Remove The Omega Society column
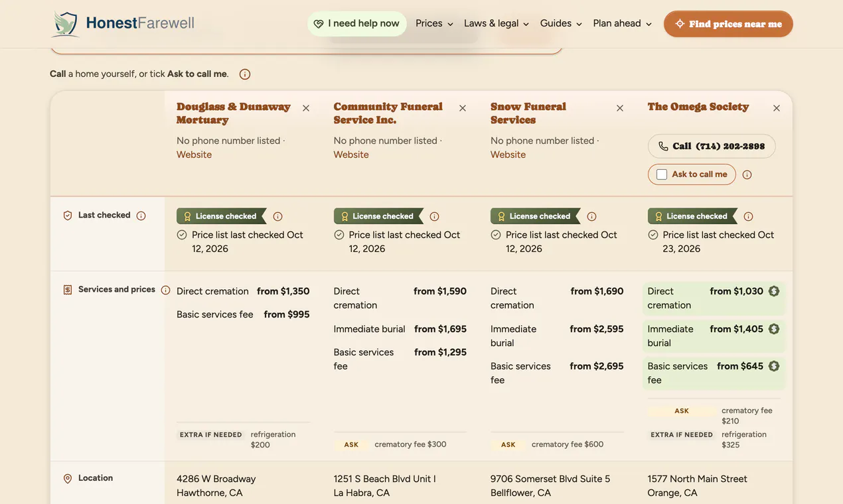This screenshot has height=504, width=843. tap(777, 108)
